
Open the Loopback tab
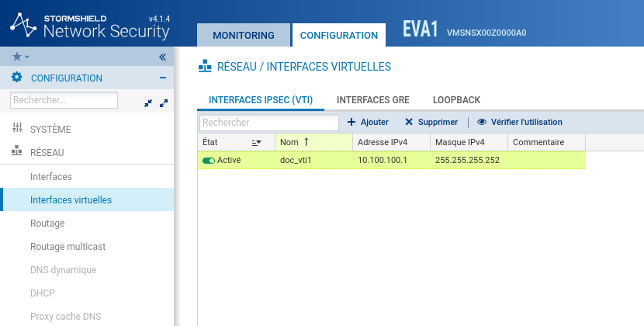456,100
